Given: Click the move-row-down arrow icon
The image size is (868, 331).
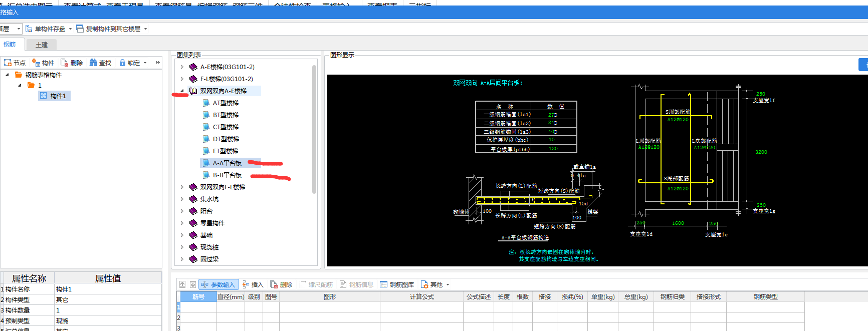Looking at the screenshot, I should click(x=192, y=284).
